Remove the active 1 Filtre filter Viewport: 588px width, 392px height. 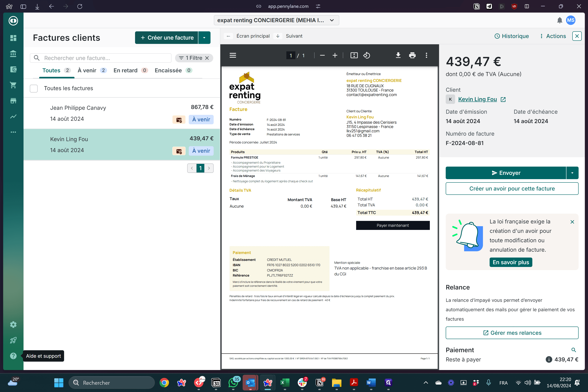pos(207,58)
